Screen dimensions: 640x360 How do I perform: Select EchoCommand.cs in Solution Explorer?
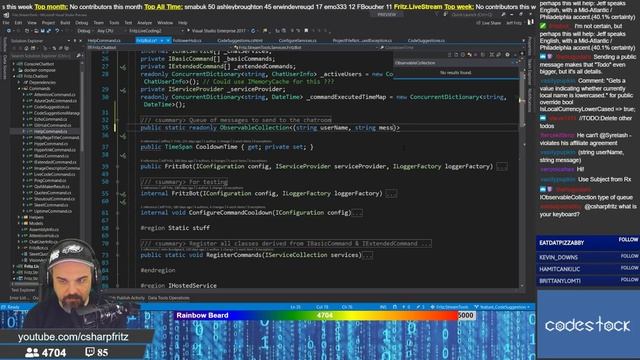coord(50,119)
